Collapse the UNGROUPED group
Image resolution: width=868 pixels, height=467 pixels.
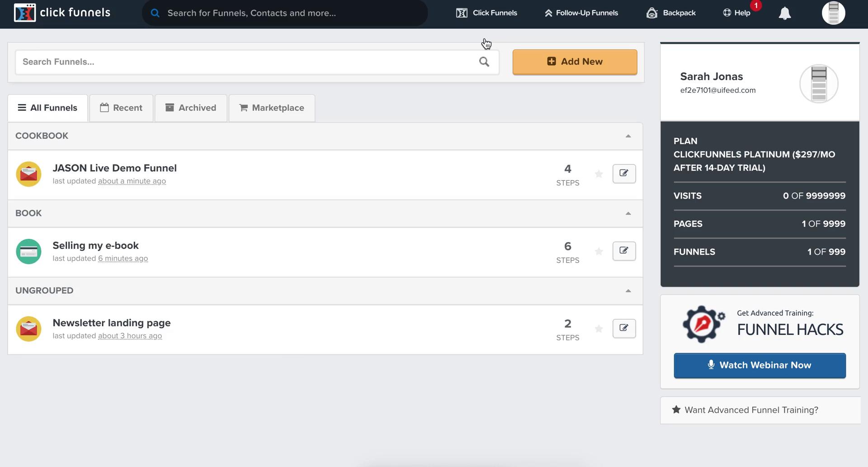(628, 291)
